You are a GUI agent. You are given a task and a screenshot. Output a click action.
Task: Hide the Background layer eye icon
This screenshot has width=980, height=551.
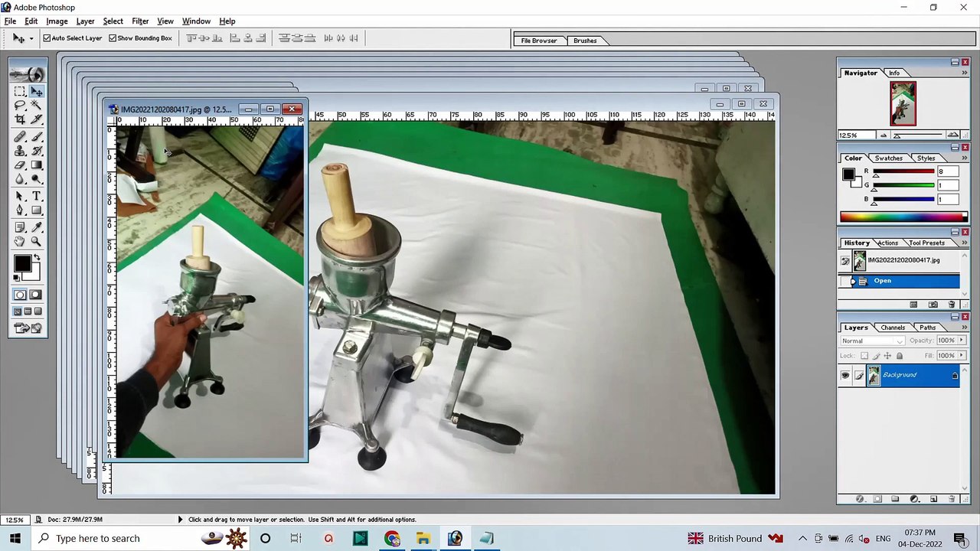(845, 375)
